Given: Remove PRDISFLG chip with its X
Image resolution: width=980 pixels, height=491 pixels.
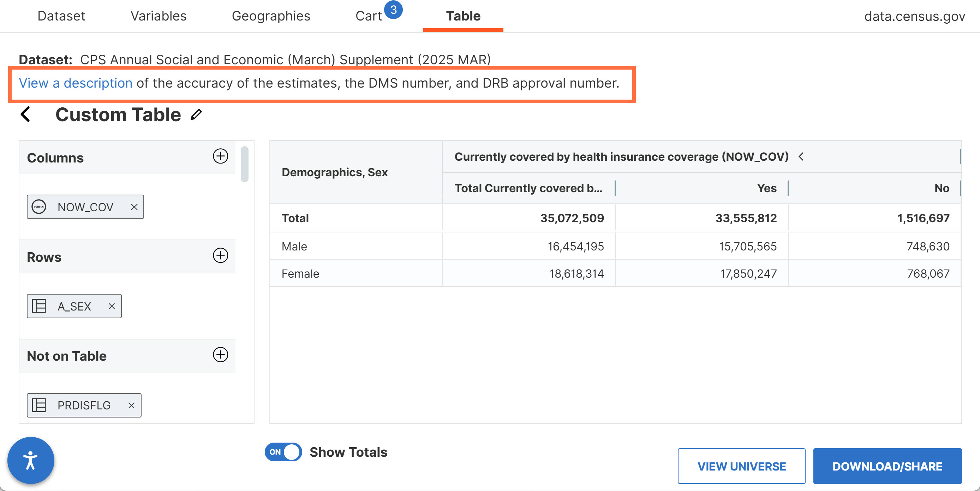Looking at the screenshot, I should pyautogui.click(x=131, y=406).
